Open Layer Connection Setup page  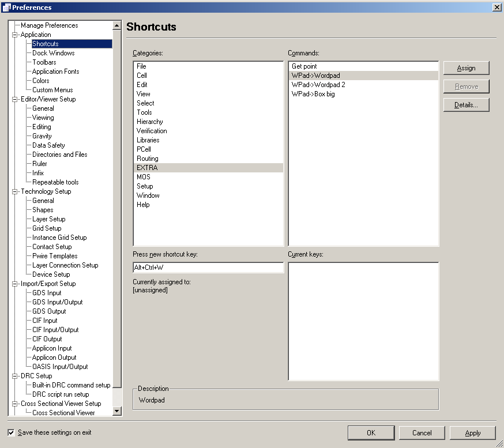point(65,265)
